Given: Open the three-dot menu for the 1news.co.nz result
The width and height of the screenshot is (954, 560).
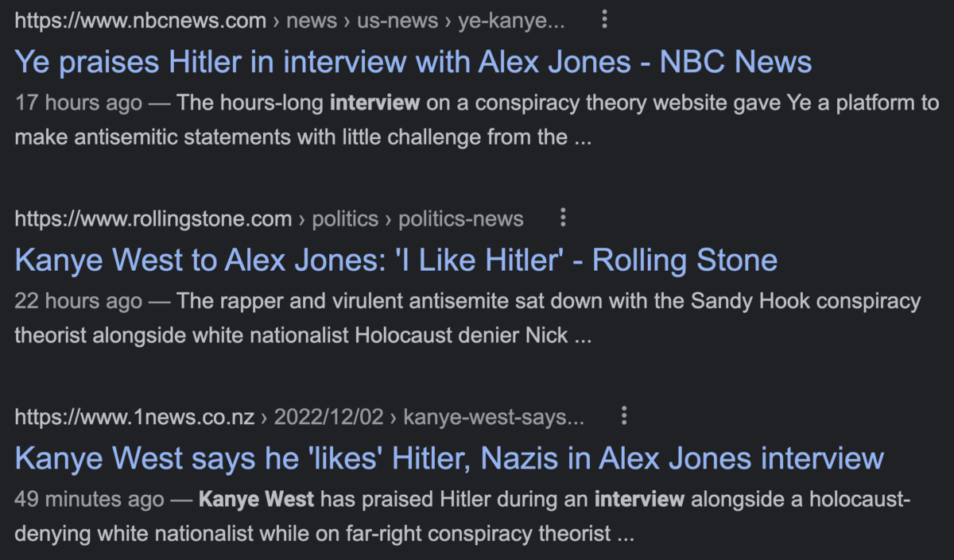Looking at the screenshot, I should click(x=624, y=415).
